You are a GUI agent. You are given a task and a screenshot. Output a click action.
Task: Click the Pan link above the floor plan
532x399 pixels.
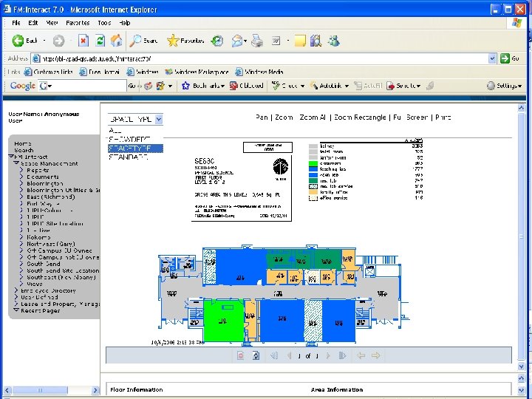point(262,117)
